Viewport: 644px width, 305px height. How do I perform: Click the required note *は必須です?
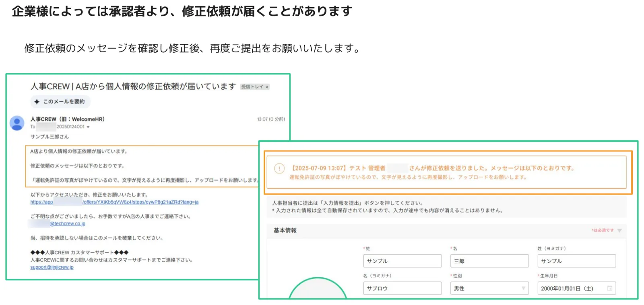tap(603, 231)
